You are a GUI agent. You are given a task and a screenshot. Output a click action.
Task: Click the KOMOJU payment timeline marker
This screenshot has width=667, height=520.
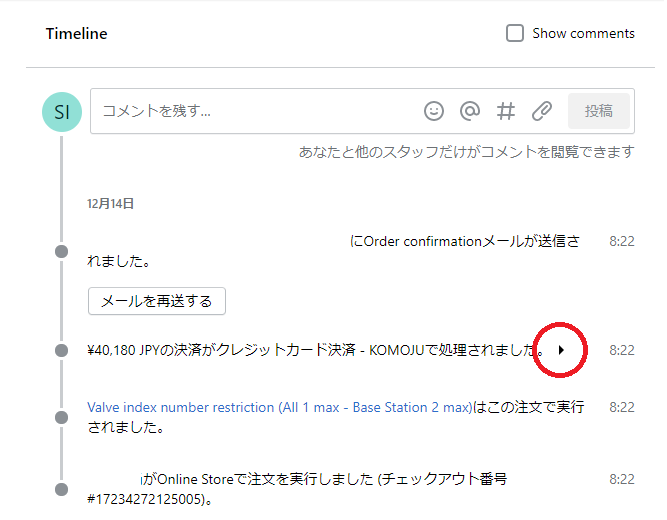click(x=62, y=350)
